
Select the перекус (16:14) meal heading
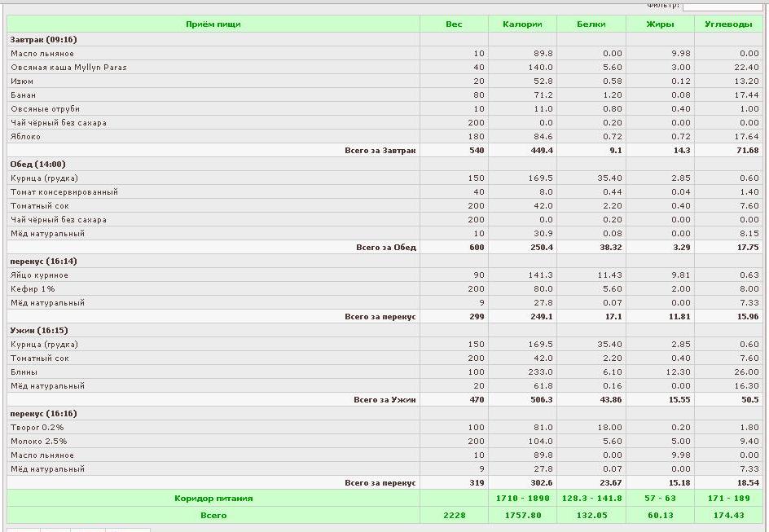44,262
